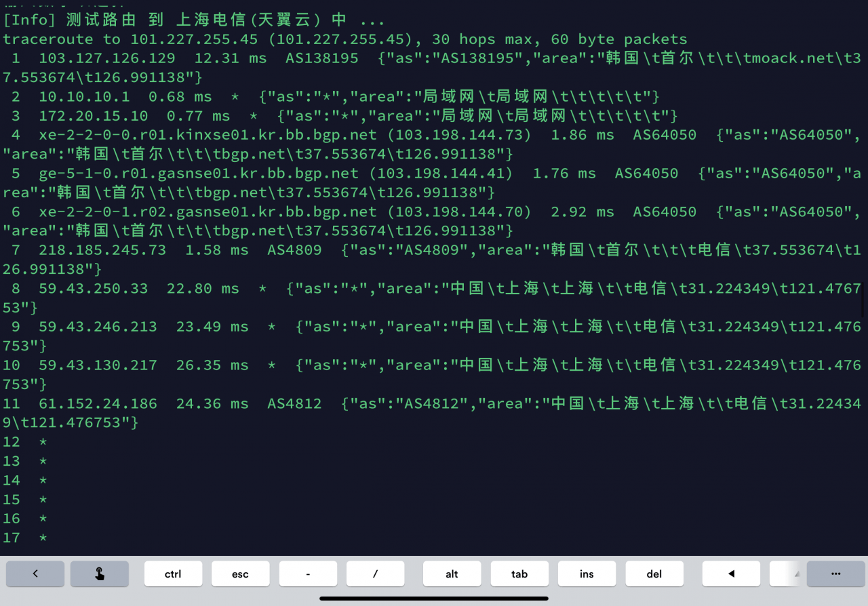Tap the back chevron key in keyboard bar
The width and height of the screenshot is (868, 606).
[35, 573]
